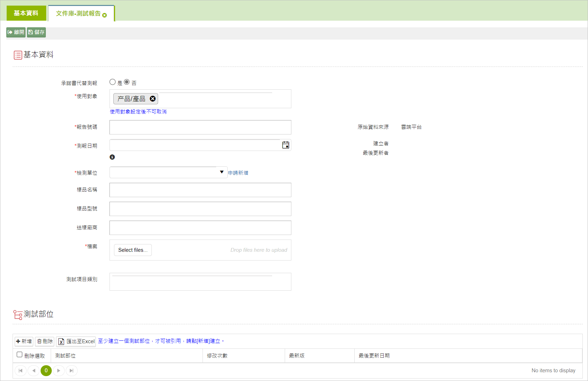
Task: Click the 基本資料 section list icon
Action: (x=18, y=55)
